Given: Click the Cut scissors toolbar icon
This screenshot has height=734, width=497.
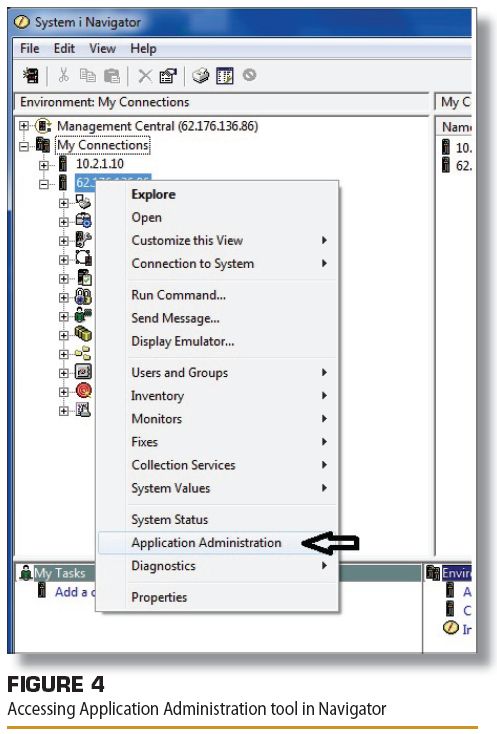Looking at the screenshot, I should pos(64,75).
